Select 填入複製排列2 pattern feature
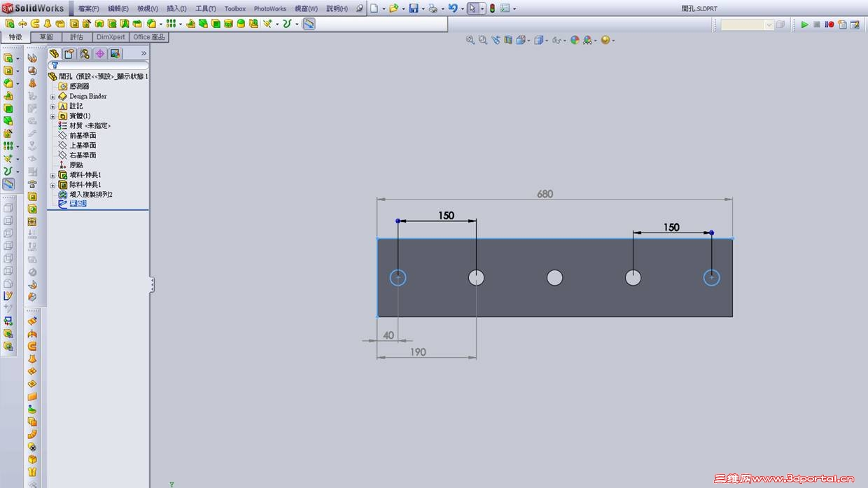868x488 pixels. 91,194
